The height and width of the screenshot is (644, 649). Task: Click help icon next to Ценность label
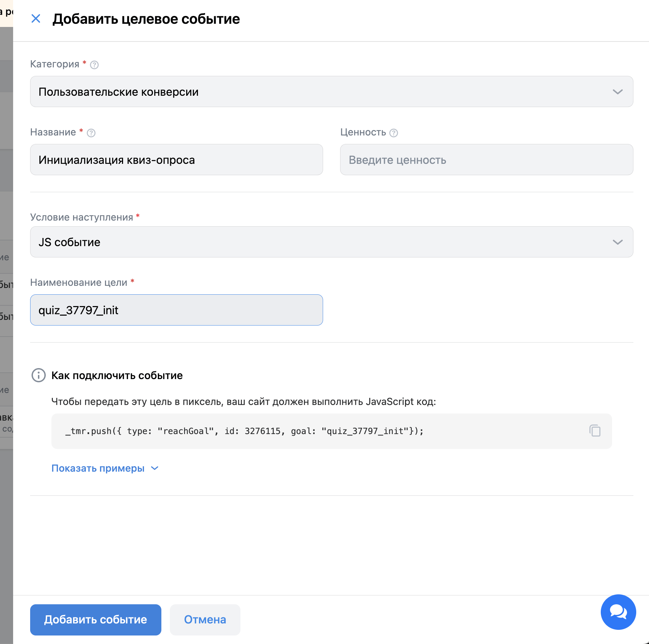coord(394,133)
